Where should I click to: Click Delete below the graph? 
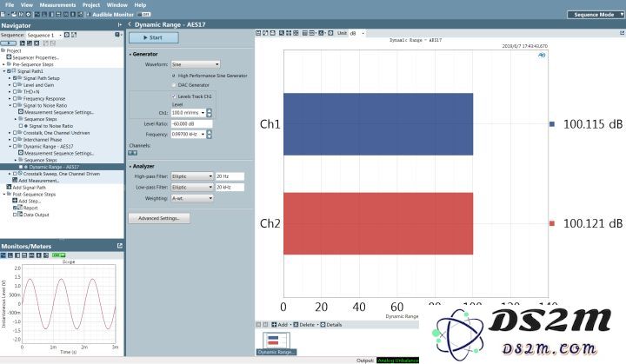tap(304, 325)
